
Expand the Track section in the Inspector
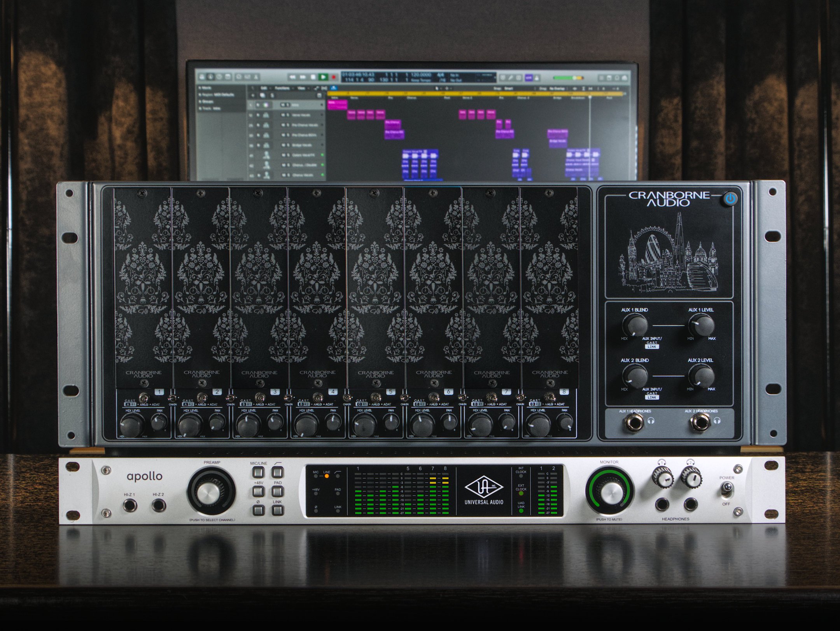point(210,108)
